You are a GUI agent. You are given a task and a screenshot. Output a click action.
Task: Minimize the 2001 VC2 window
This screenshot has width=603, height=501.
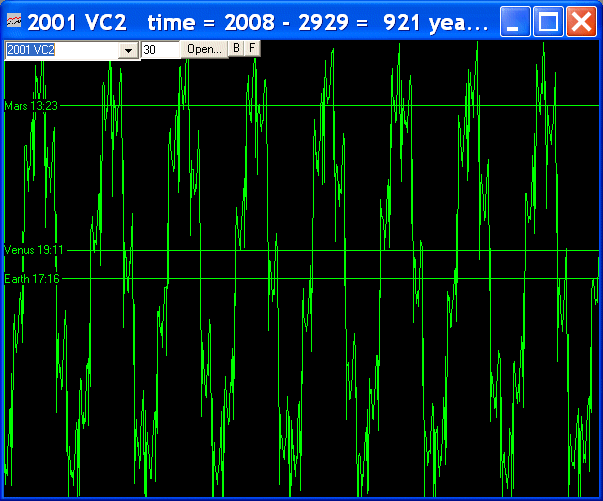click(514, 21)
